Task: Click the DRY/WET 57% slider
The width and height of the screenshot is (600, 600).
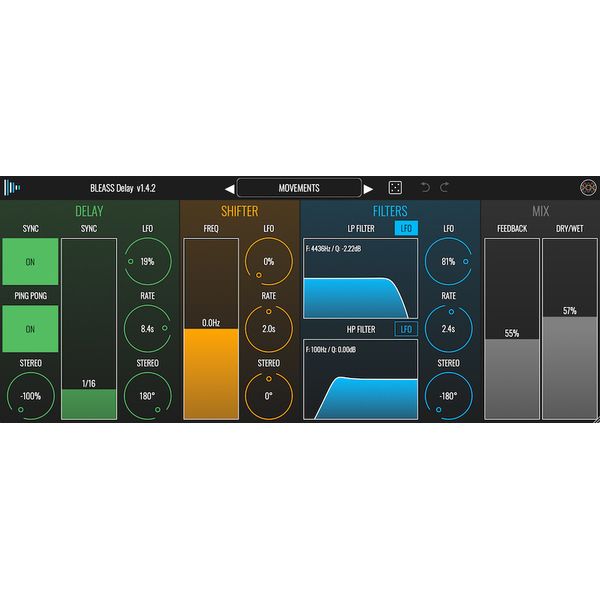Action: 569,328
